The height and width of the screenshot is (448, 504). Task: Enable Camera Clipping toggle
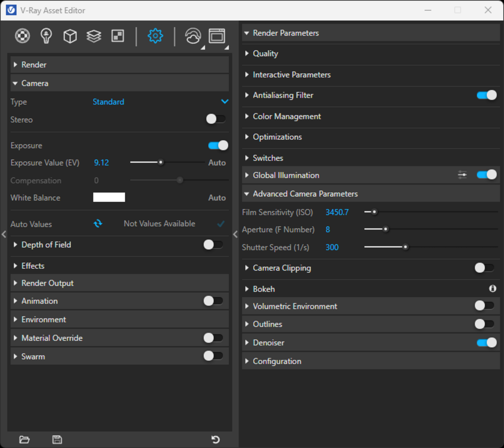tap(484, 268)
